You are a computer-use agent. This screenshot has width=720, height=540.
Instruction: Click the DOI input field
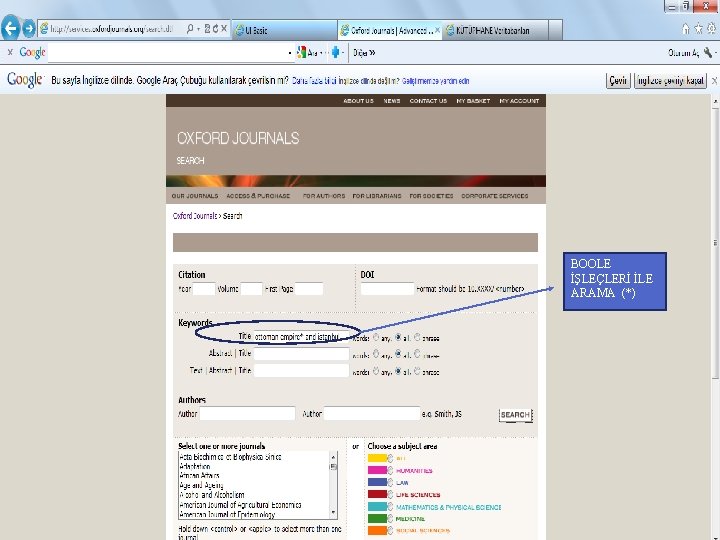[x=387, y=289]
